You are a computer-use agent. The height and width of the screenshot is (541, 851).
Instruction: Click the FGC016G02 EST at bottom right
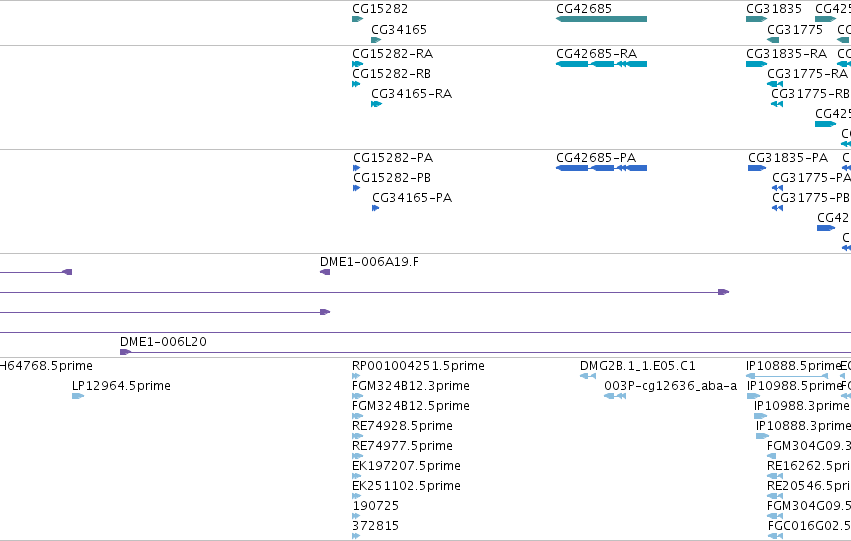tap(776, 536)
